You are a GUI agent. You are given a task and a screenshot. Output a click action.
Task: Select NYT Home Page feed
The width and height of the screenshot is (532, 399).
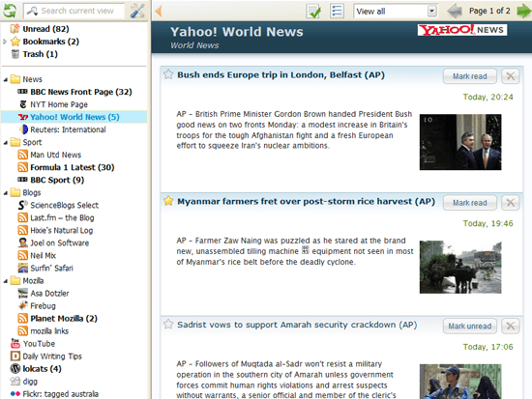[x=59, y=104]
